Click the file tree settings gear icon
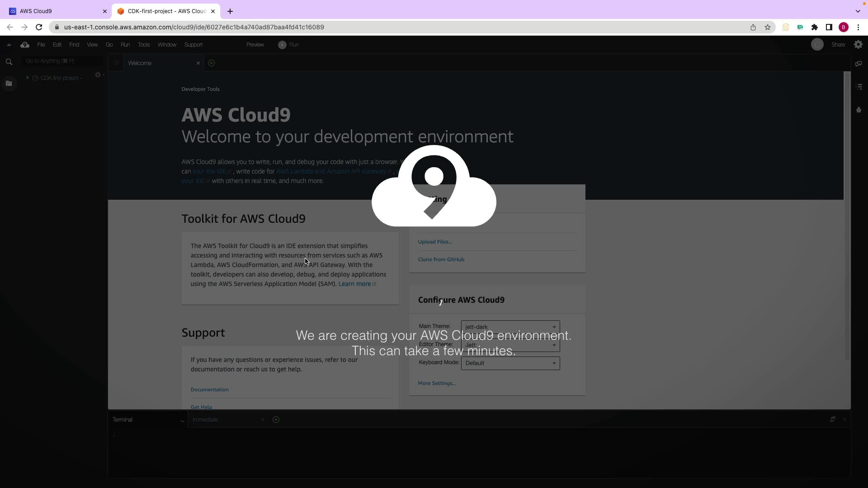 tap(98, 75)
